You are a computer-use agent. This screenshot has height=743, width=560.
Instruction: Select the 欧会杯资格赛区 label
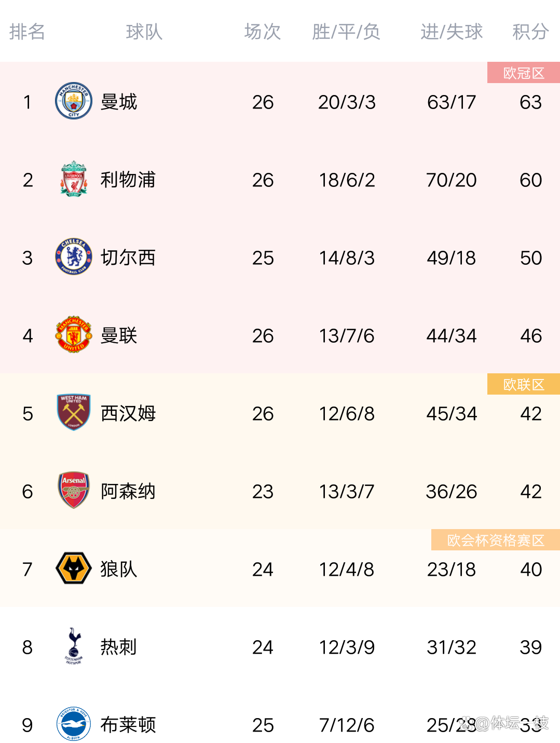point(496,541)
